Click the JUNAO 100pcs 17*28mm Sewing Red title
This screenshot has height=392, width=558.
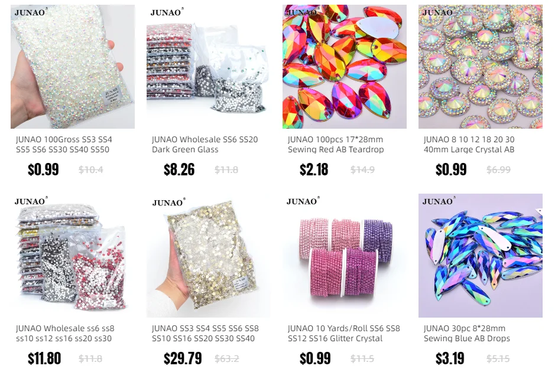click(336, 145)
